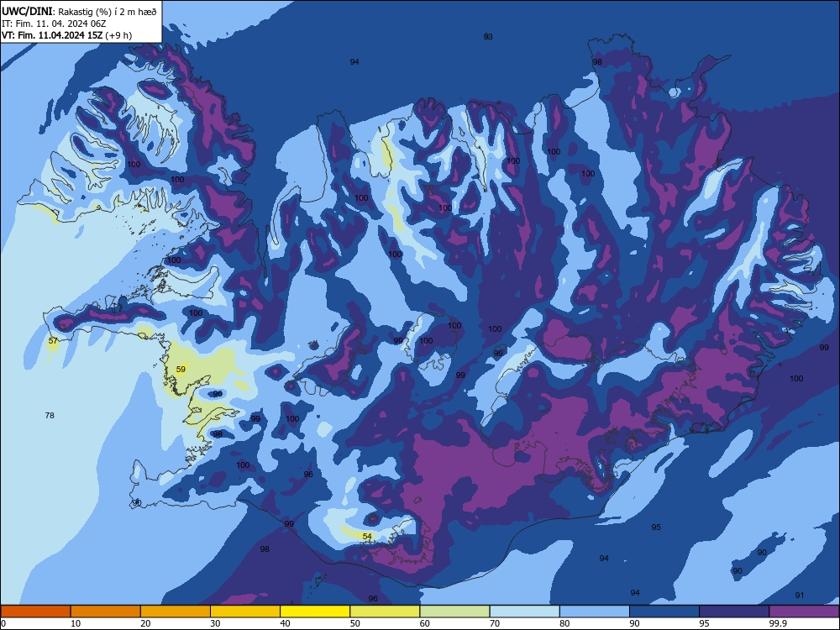Click the legend label '20'

click(x=145, y=623)
